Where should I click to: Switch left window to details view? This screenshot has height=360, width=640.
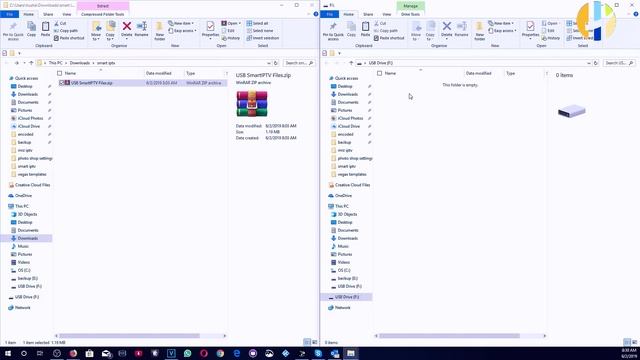(307, 342)
